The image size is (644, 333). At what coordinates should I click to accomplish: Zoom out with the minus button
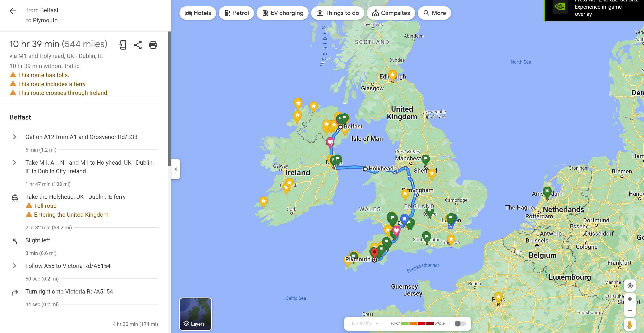[630, 311]
